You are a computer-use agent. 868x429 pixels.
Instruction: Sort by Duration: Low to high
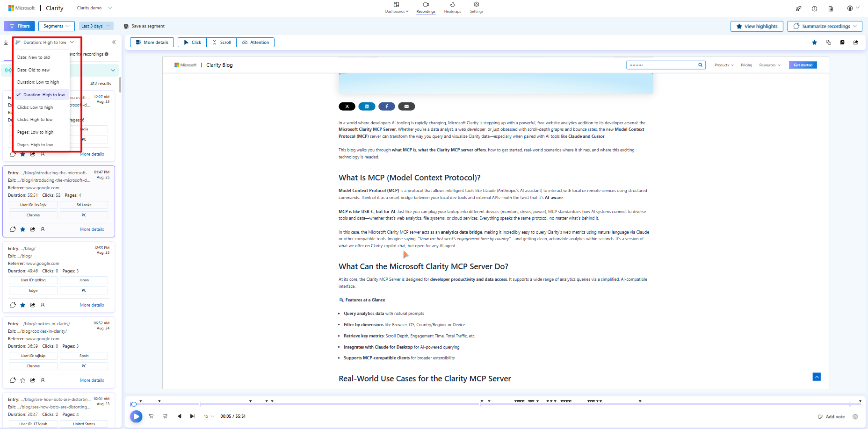(42, 82)
